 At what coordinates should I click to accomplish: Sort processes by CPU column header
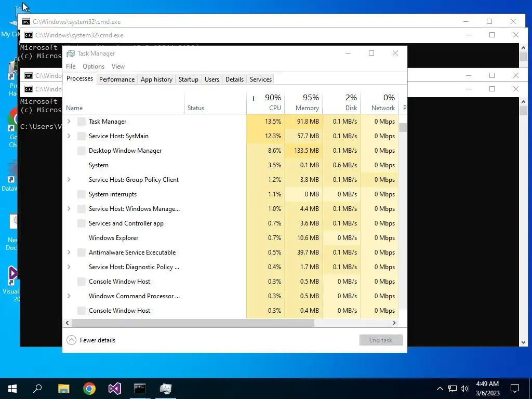coord(265,102)
